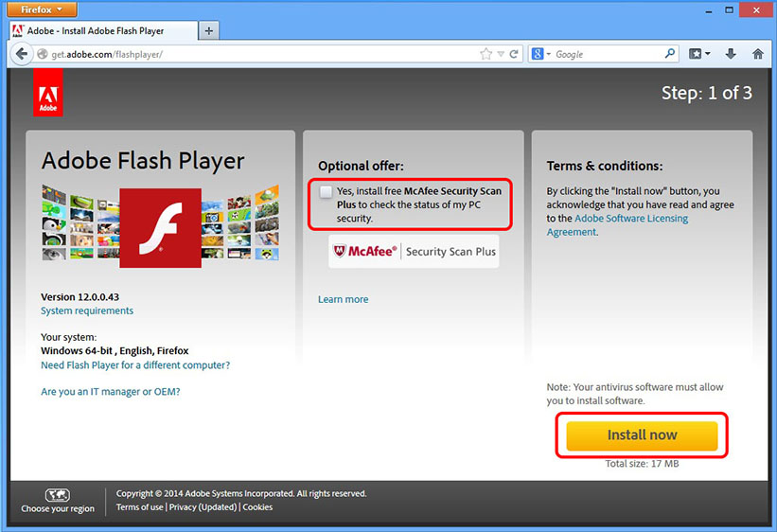The image size is (777, 532).
Task: Open the Privacy (Updated) footer link
Action: click(x=203, y=507)
